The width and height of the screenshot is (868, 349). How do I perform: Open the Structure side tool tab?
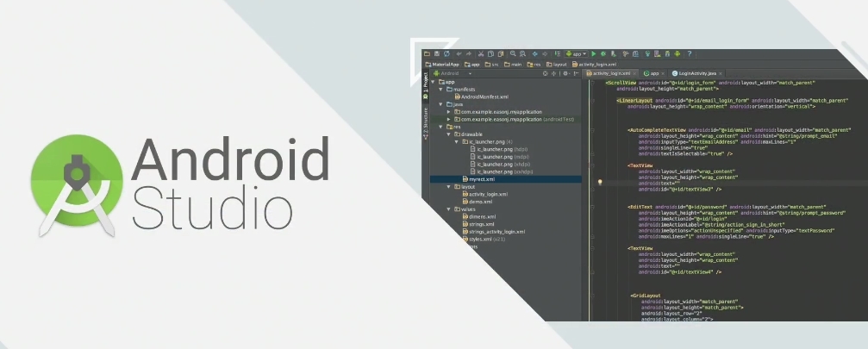[425, 122]
